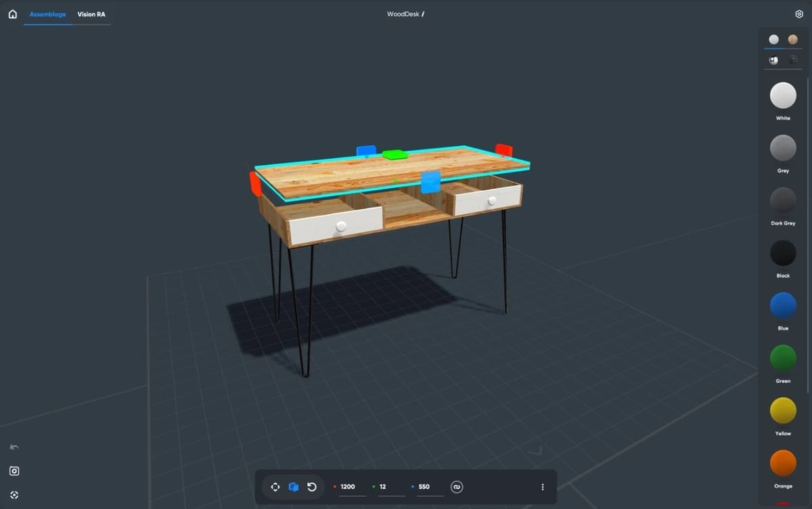The image size is (812, 509).
Task: Grab the red handle at the tabletop's right corner
Action: (503, 150)
